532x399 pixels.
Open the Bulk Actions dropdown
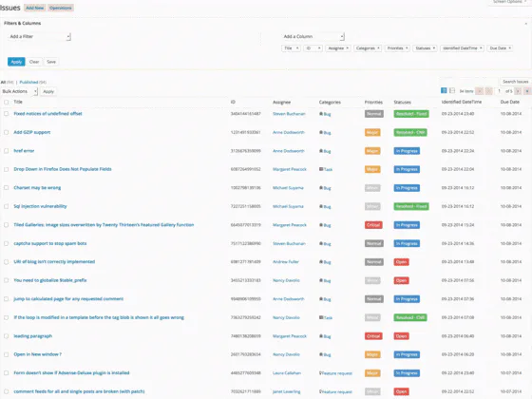click(x=19, y=91)
